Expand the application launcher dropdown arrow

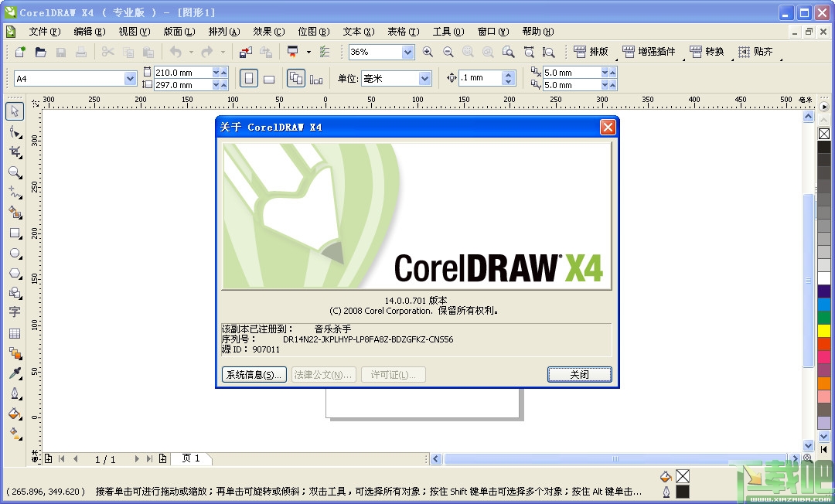308,52
